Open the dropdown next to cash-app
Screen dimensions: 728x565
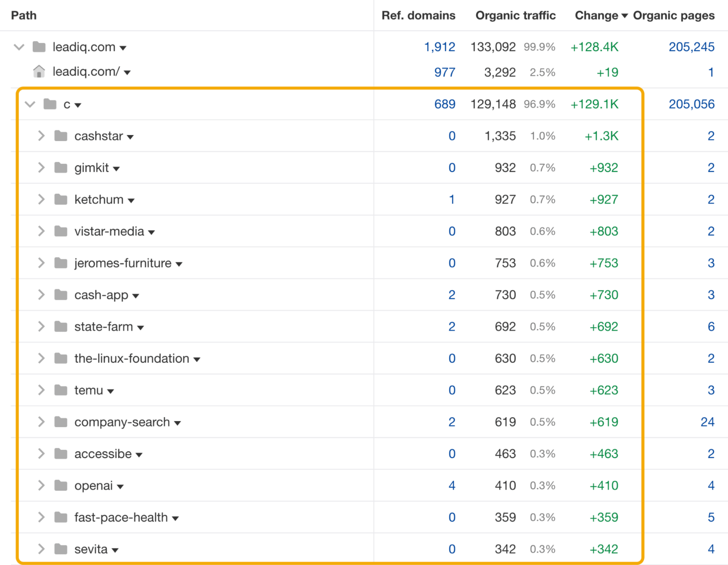pos(136,295)
